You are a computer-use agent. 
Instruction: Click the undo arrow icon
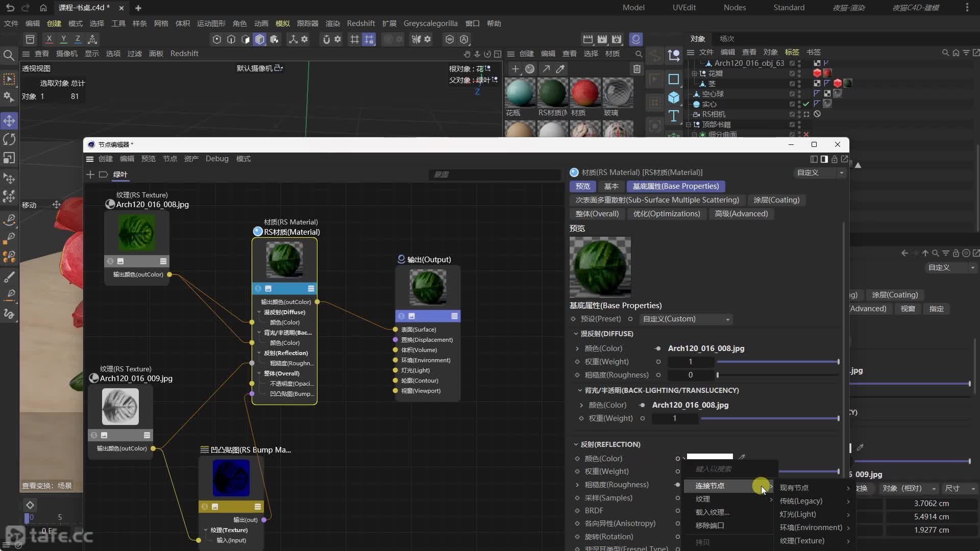(10, 8)
